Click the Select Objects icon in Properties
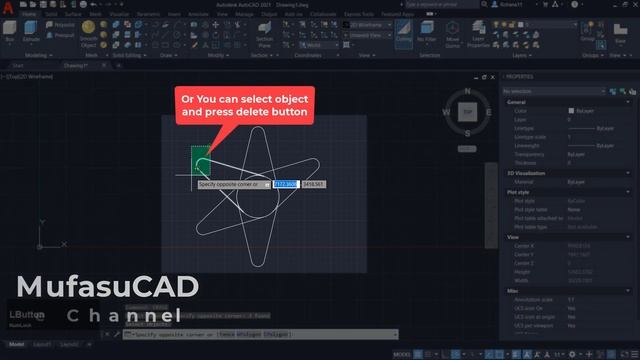This screenshot has height=360, width=640. click(622, 91)
